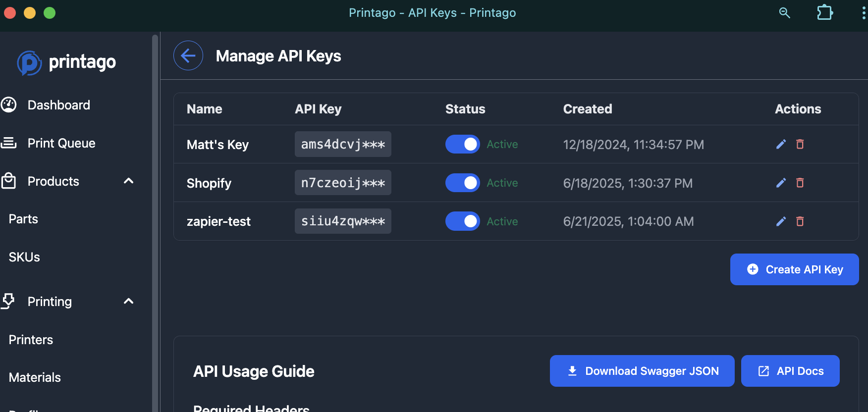Edit Matt's Key with the pencil icon
The image size is (868, 412).
click(781, 144)
